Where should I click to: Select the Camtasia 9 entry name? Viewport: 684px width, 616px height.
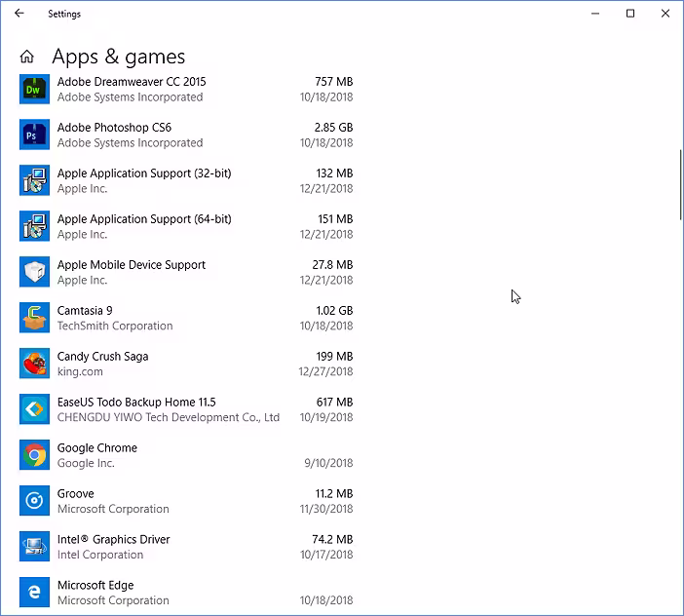point(85,311)
